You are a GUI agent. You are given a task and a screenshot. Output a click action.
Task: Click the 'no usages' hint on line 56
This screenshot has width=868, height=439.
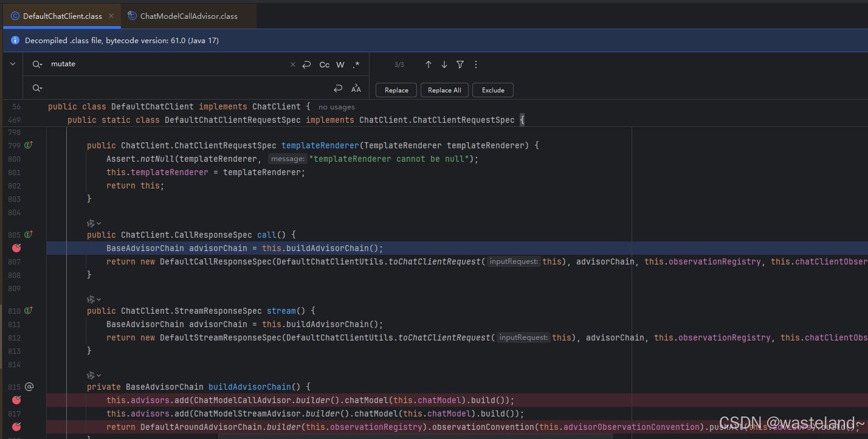click(337, 107)
